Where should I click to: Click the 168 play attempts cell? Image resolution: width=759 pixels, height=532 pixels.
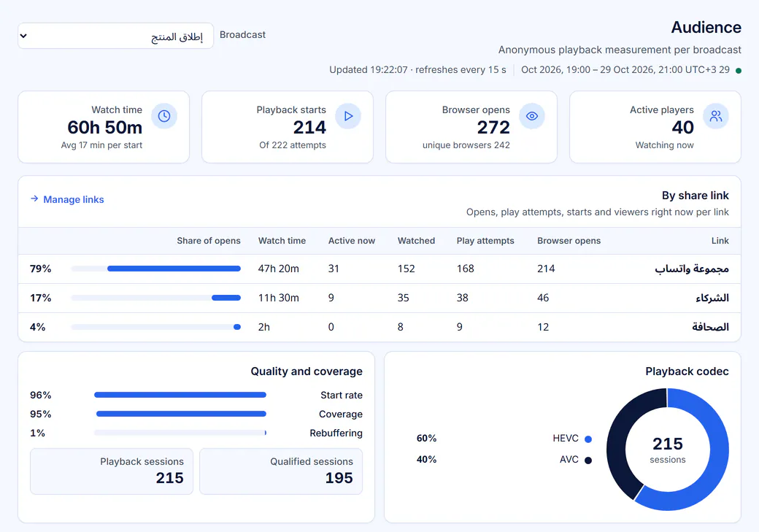click(x=465, y=269)
